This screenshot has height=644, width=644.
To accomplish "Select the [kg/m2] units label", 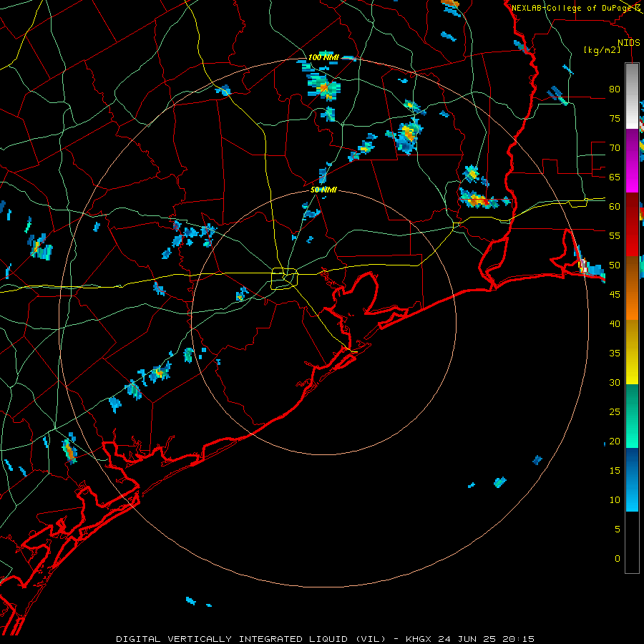I will coord(602,50).
